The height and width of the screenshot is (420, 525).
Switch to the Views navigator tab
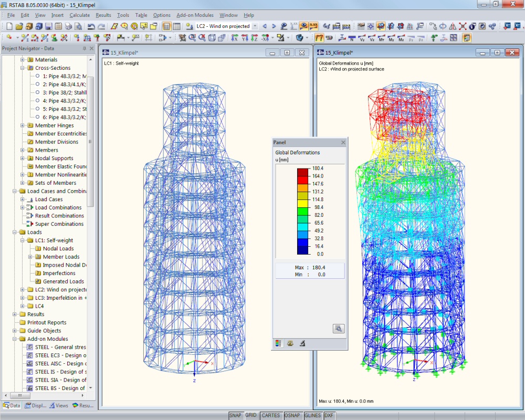point(59,406)
